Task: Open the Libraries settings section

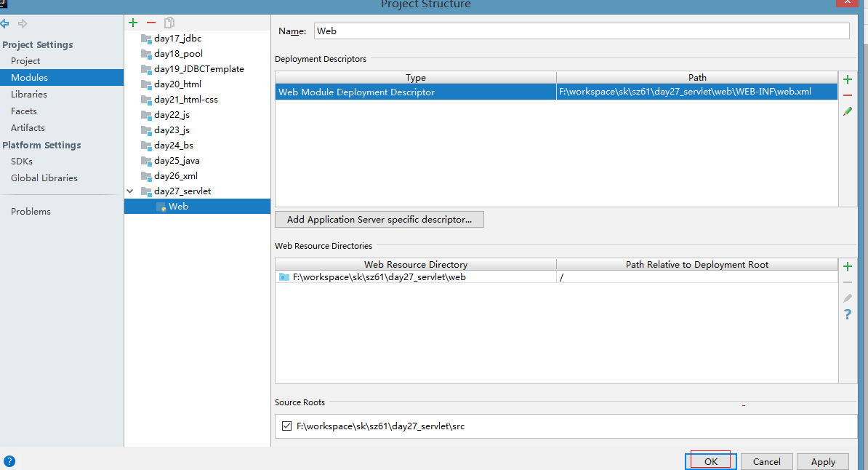Action: click(x=29, y=95)
